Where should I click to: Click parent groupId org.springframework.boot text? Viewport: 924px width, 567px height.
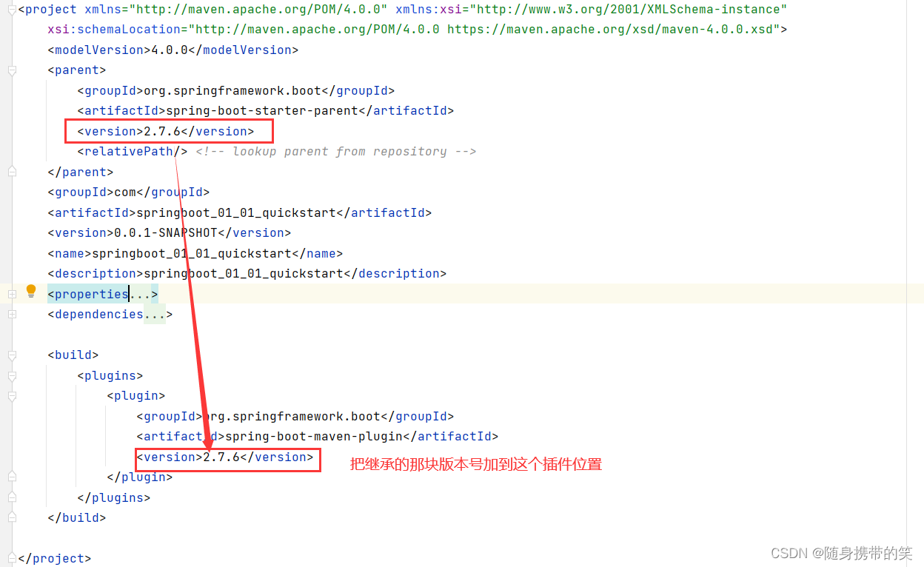pos(232,90)
